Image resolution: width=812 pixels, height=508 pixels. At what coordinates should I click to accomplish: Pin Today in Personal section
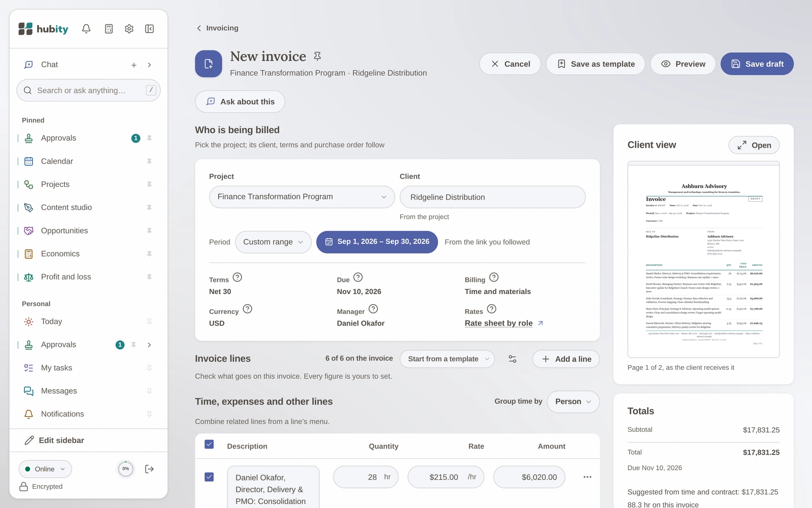(149, 322)
